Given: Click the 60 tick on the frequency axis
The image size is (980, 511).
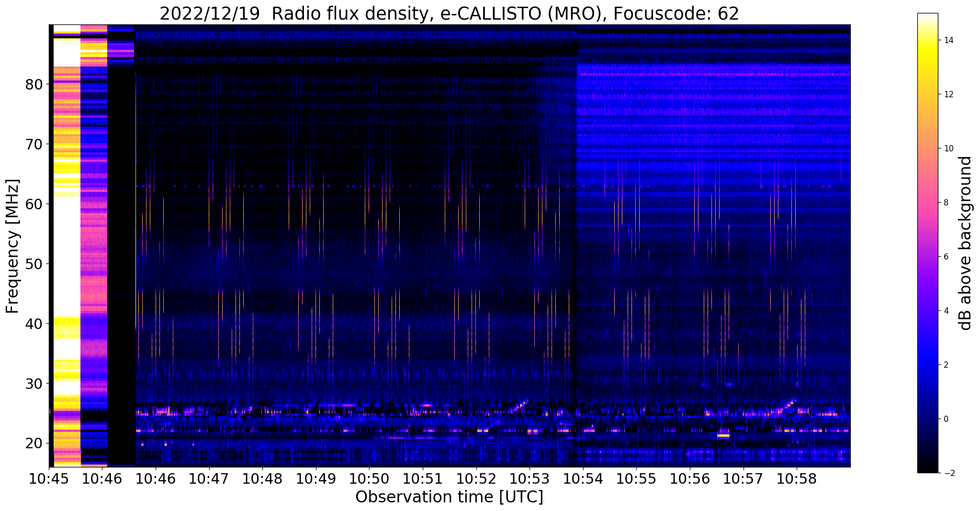Looking at the screenshot, I should (34, 204).
